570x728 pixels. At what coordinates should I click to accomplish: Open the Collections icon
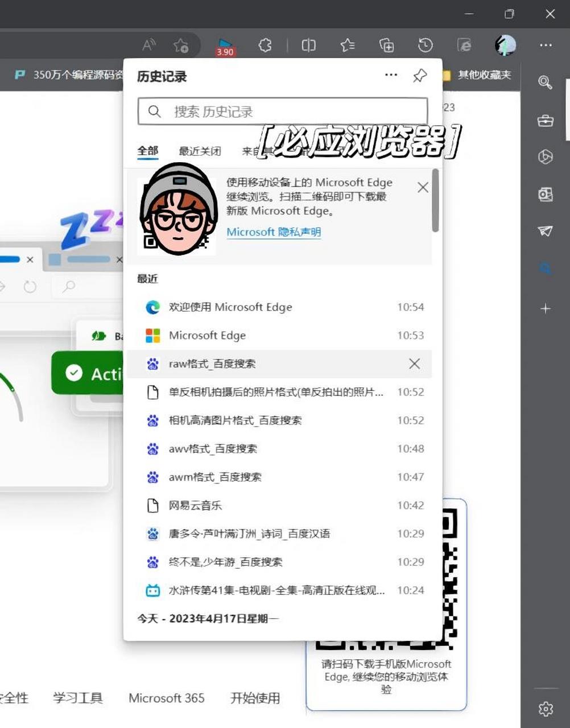(386, 45)
